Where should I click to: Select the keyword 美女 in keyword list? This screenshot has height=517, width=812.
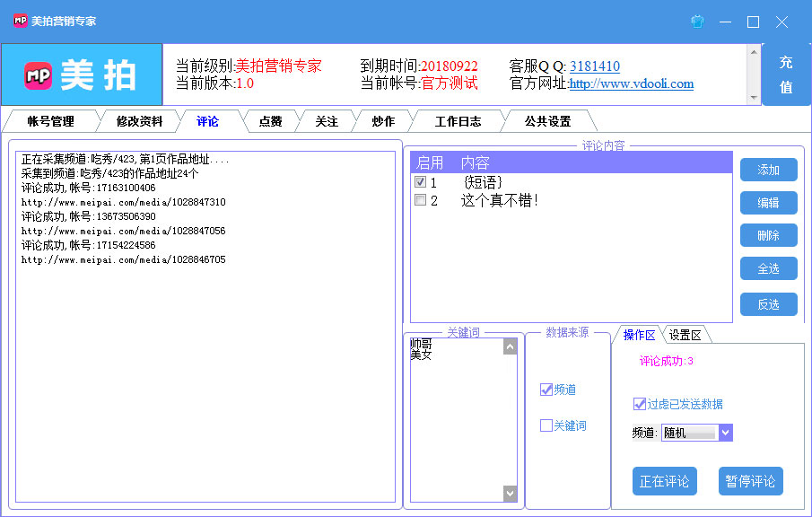click(x=421, y=355)
